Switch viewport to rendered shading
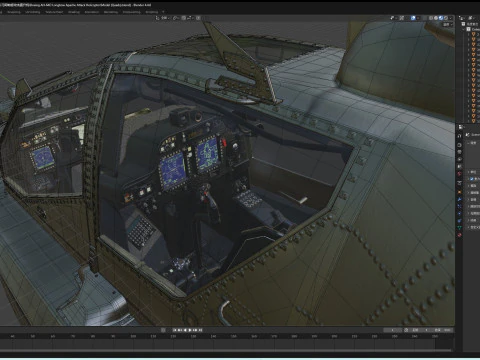The height and width of the screenshot is (360, 480). (446, 18)
